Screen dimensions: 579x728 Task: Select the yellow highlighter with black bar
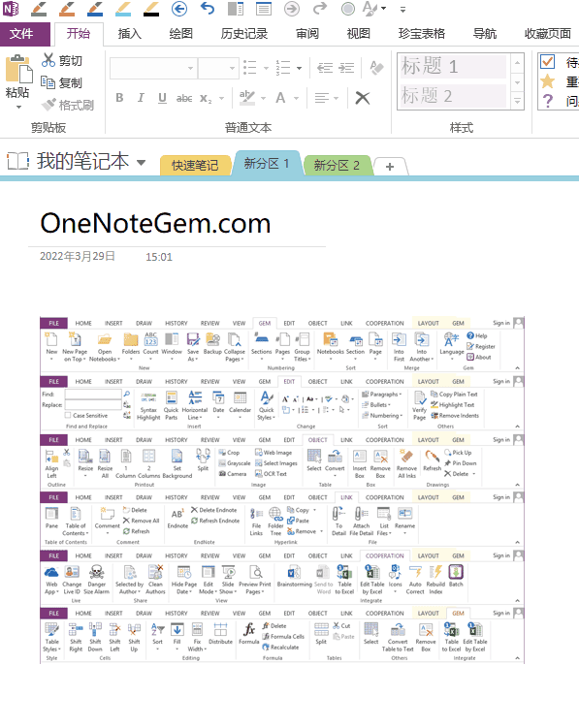pos(151,9)
